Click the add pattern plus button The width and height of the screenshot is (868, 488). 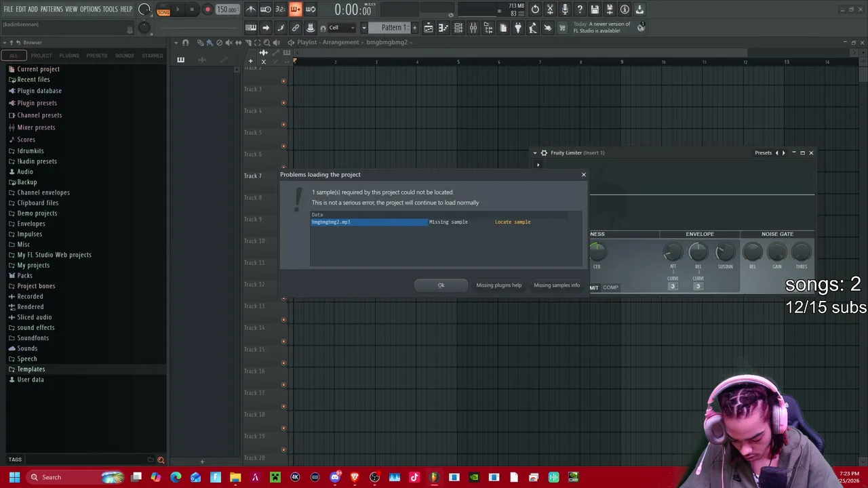coord(415,28)
